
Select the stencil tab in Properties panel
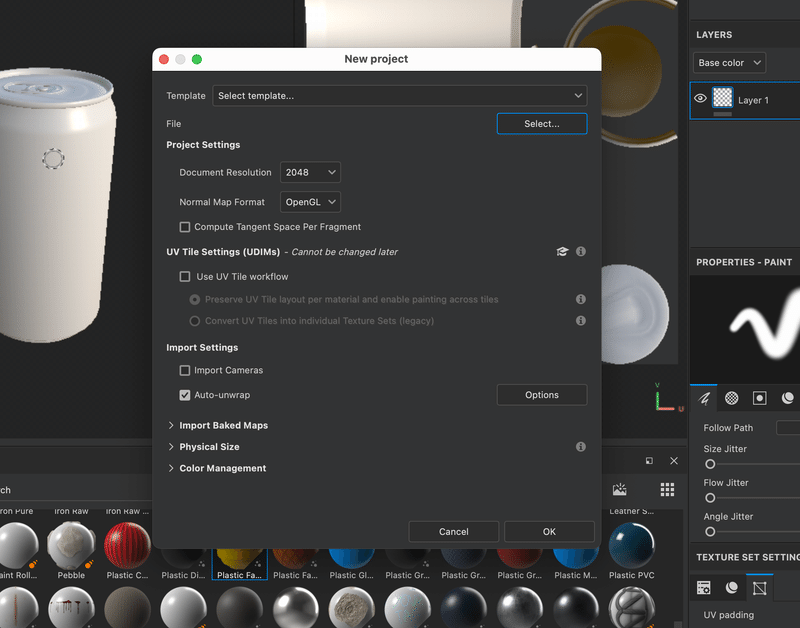[x=760, y=398]
